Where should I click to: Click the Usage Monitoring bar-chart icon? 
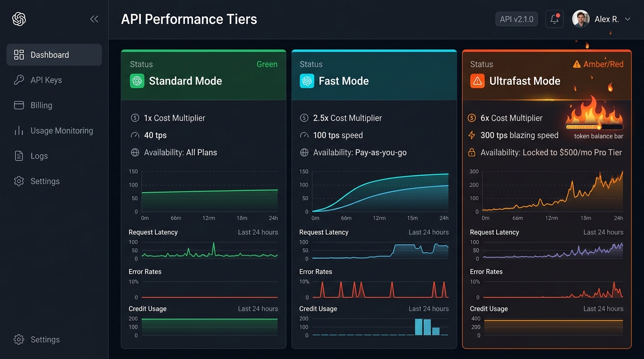tap(19, 130)
